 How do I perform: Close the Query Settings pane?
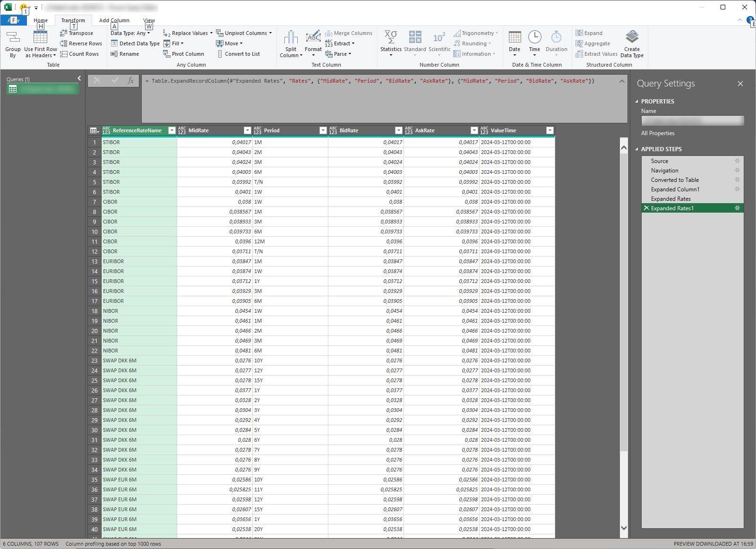[740, 84]
